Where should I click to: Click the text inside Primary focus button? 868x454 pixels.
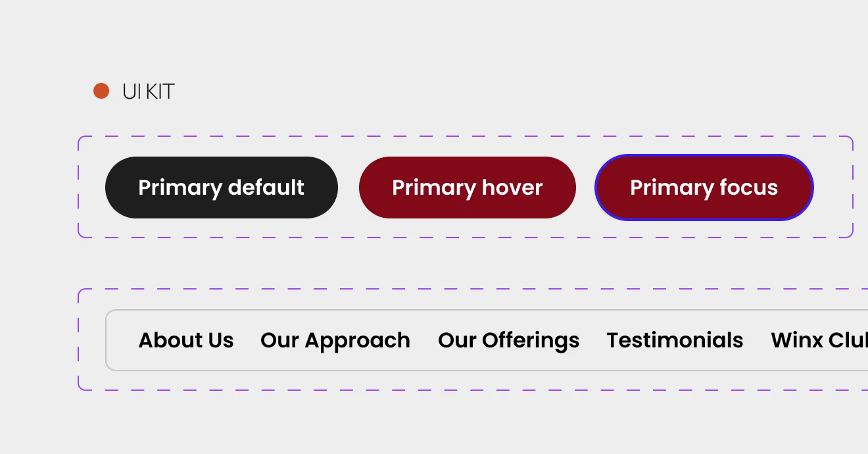704,188
